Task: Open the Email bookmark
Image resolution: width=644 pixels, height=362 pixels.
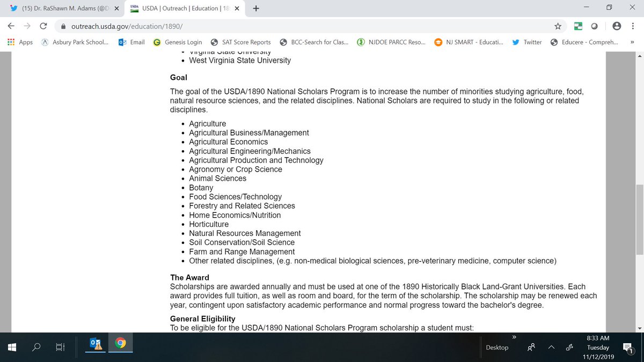Action: tap(131, 42)
